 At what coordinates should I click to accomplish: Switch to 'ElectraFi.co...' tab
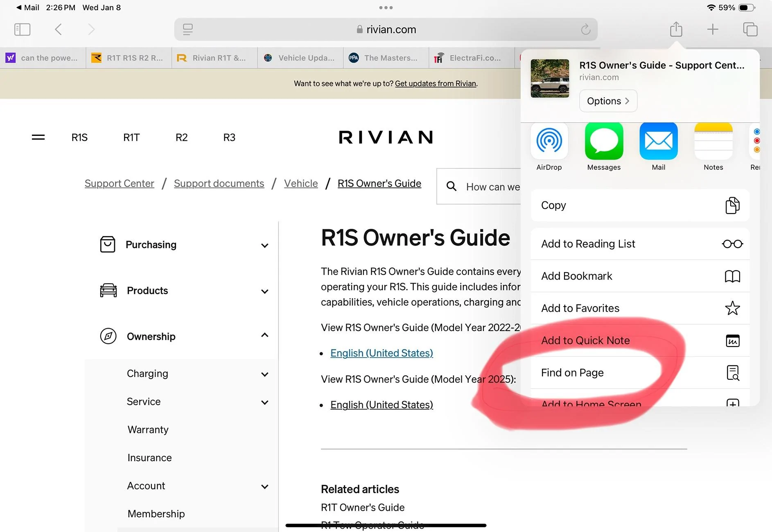tap(472, 58)
